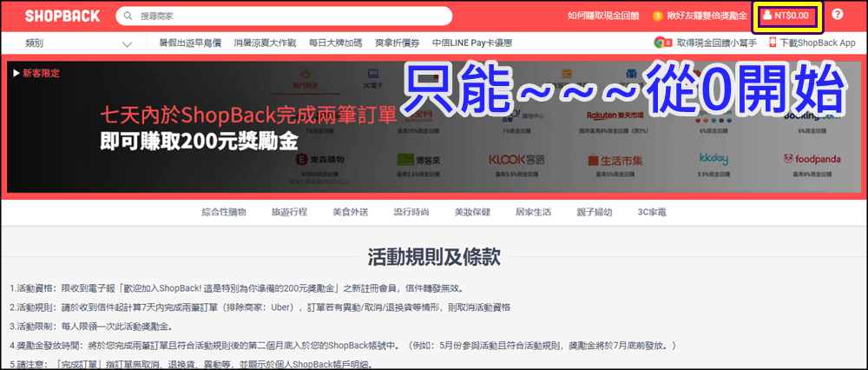This screenshot has width=868, height=370.
Task: Click the 活動規則及條款 heading
Action: tap(434, 257)
